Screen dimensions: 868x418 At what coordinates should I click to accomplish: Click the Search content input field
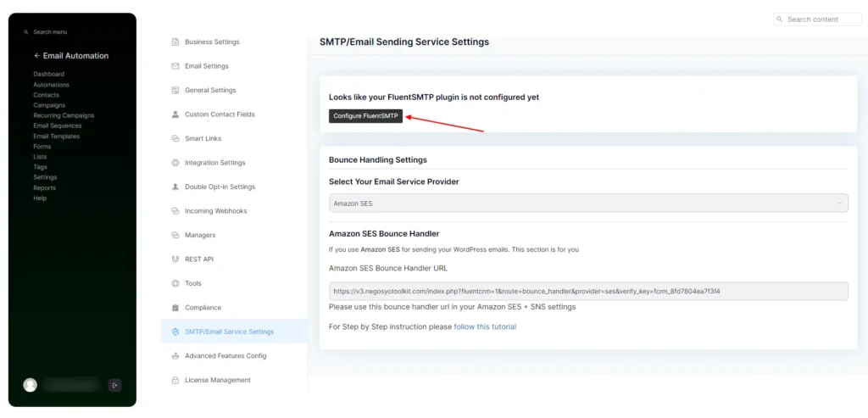(x=817, y=20)
